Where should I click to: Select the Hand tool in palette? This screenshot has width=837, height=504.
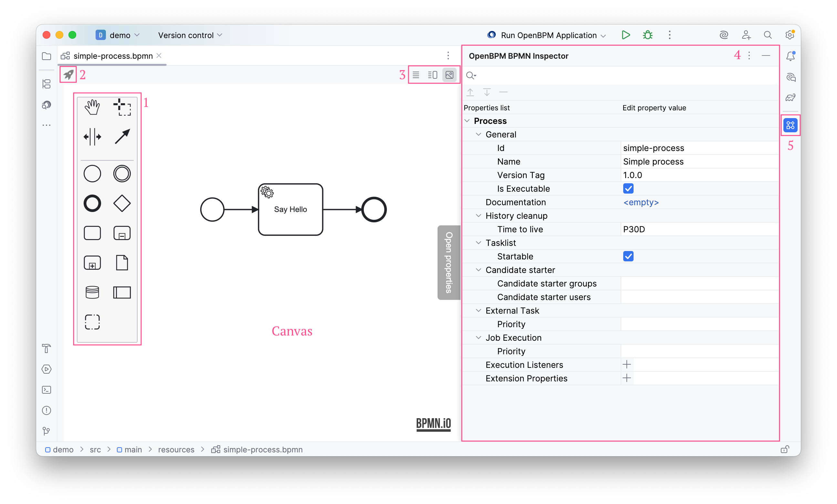coord(92,107)
